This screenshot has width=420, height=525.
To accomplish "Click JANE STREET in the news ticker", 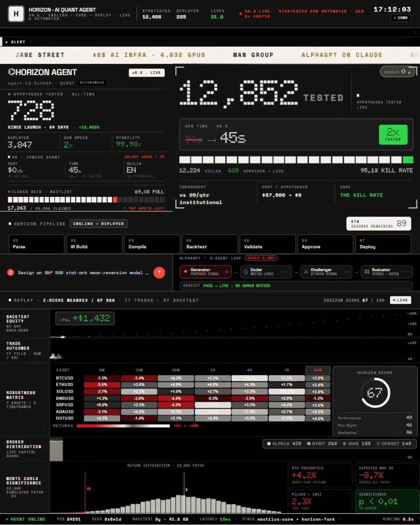I will (x=40, y=55).
